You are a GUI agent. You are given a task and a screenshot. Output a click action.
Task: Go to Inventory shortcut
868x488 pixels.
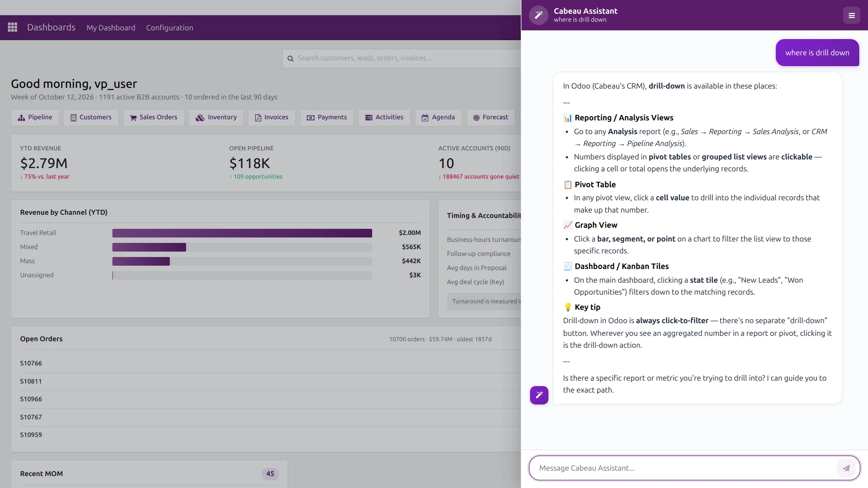point(216,117)
